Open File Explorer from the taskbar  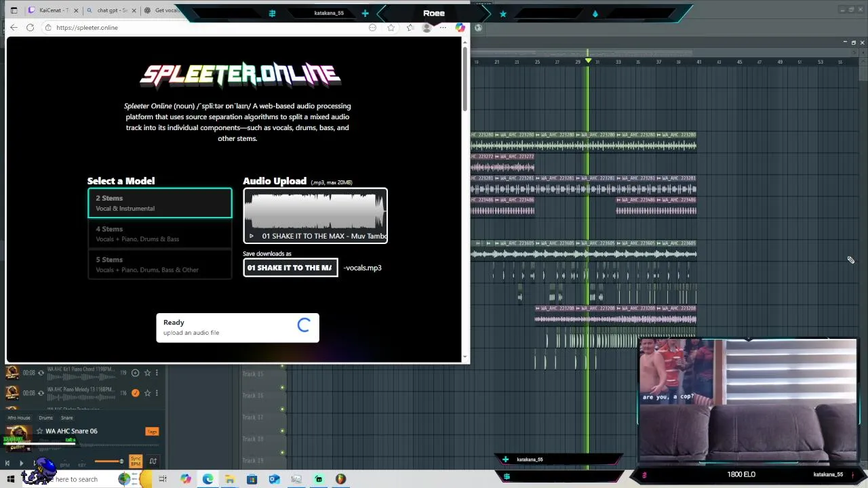230,479
